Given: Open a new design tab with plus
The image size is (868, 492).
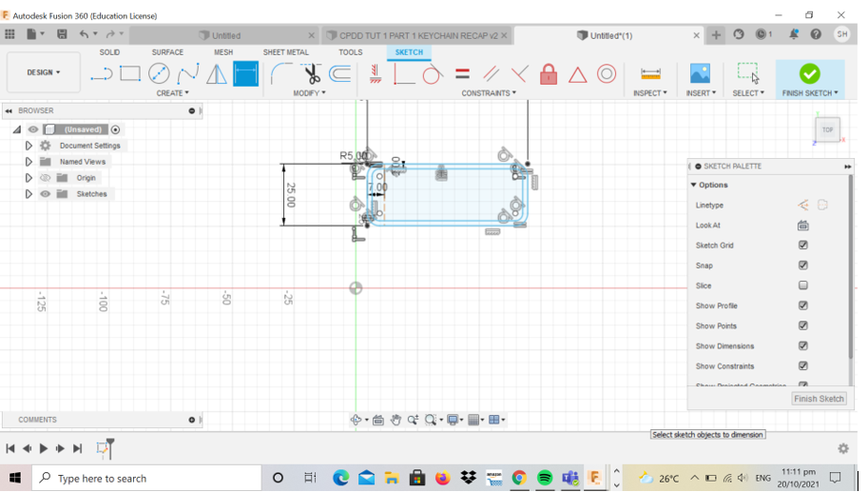Looking at the screenshot, I should (716, 35).
